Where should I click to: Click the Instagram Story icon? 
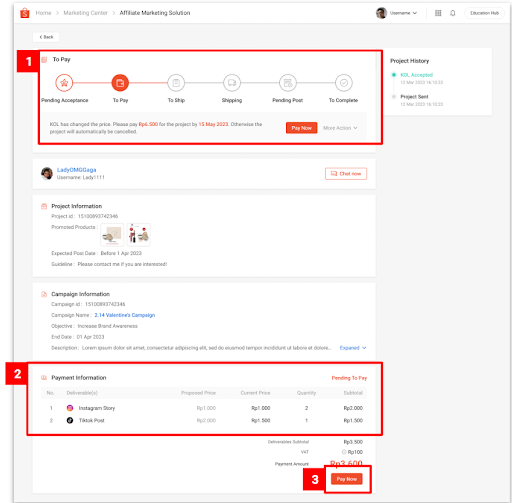70,408
